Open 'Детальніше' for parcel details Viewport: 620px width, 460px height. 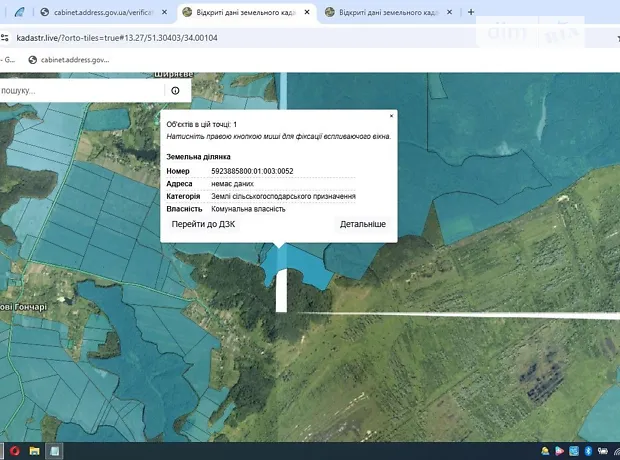[362, 224]
